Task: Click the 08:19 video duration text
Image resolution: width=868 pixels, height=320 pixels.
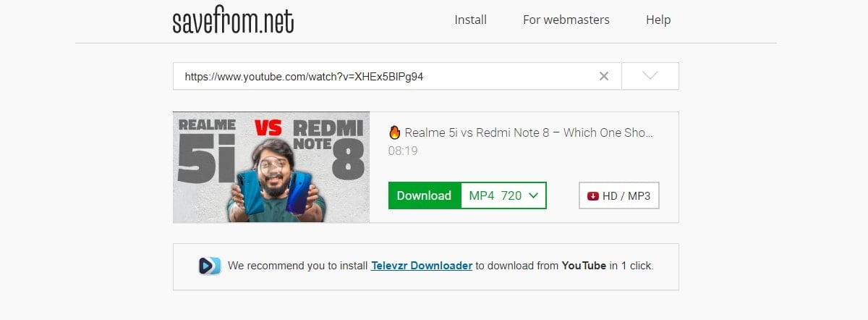Action: (x=403, y=151)
